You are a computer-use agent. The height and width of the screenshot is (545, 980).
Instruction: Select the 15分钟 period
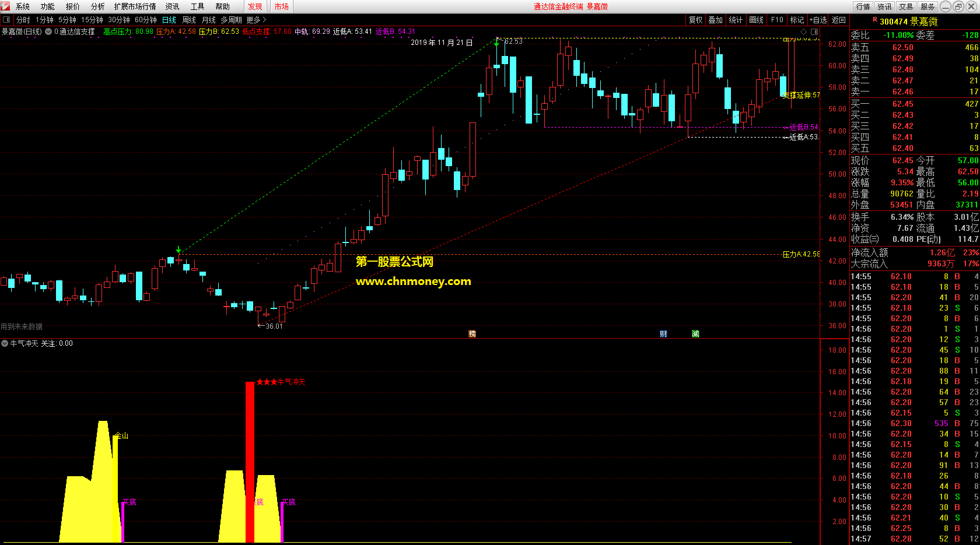(92, 20)
